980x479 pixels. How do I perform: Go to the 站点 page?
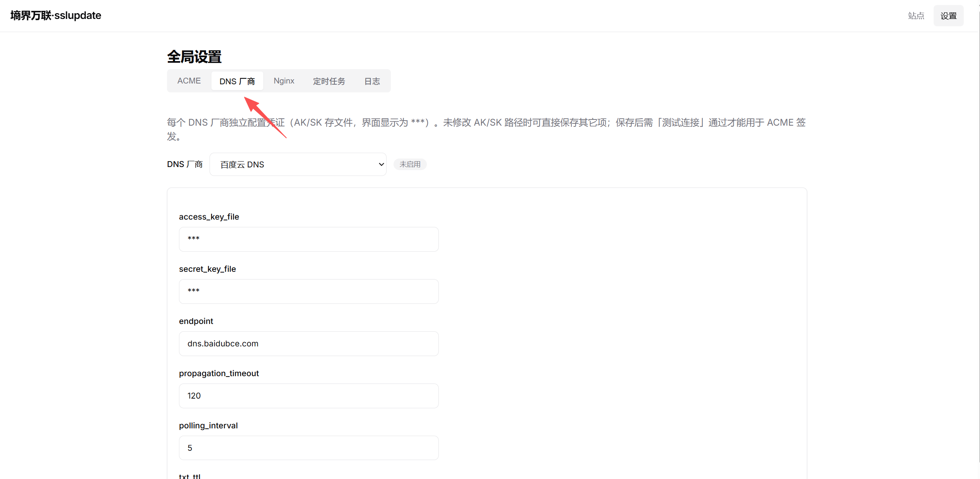tap(916, 16)
